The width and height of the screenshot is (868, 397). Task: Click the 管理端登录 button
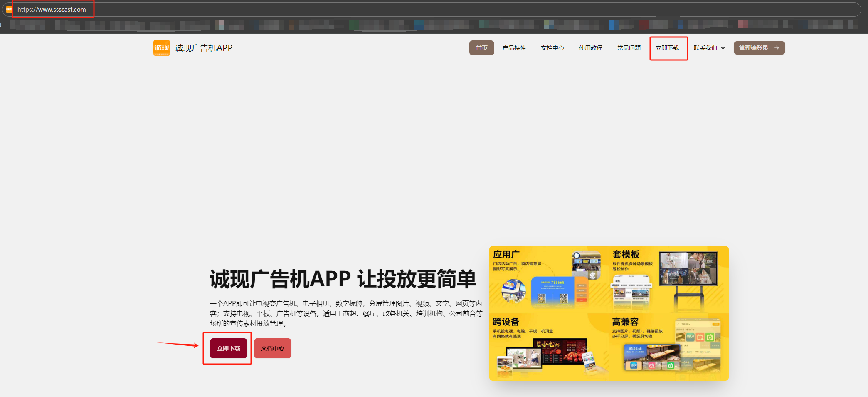pos(759,48)
